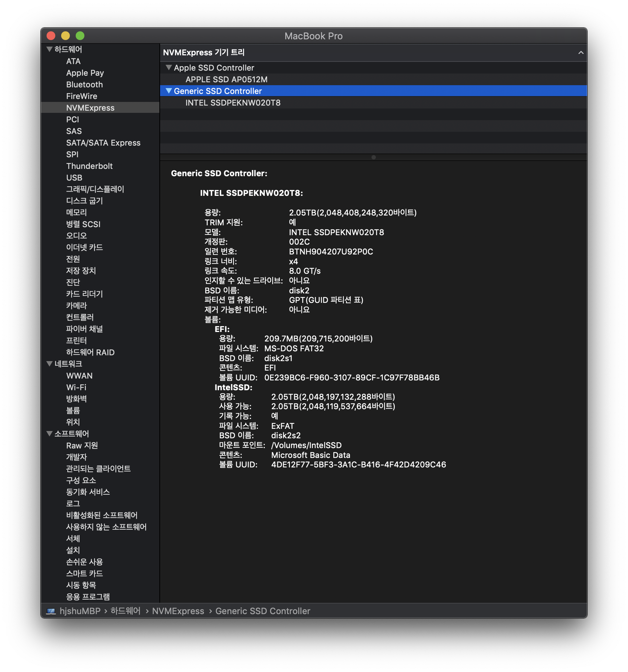Select 개발자 in sidebar
Viewport: 628px width, 672px height.
(x=76, y=457)
